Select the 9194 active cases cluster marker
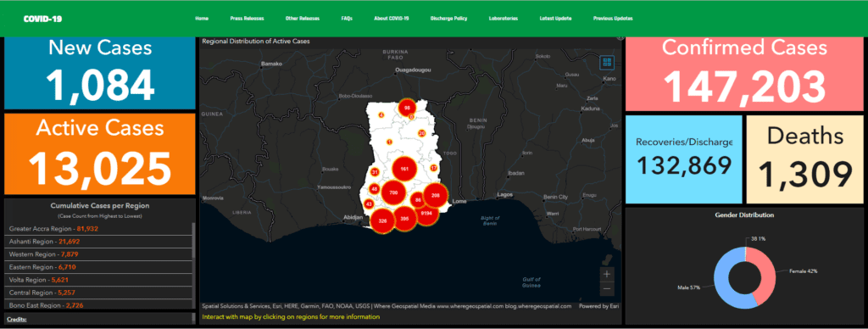 click(427, 213)
